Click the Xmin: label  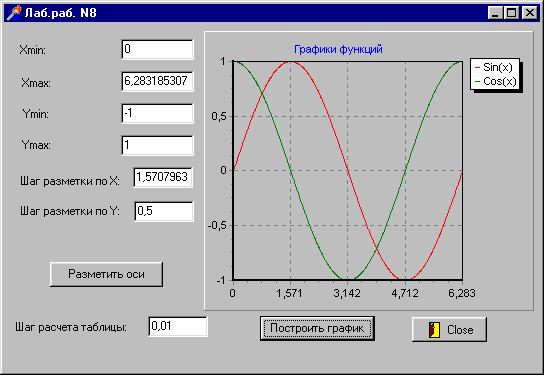point(33,50)
